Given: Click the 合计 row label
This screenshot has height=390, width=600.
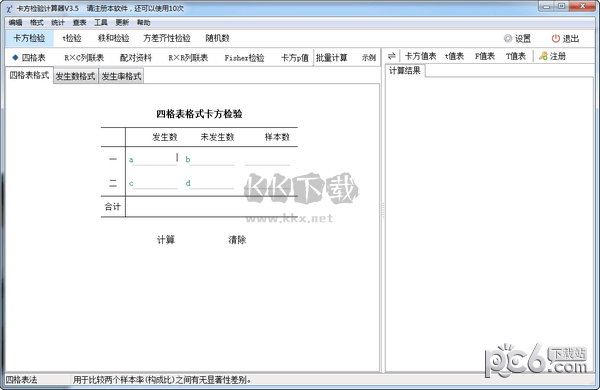Looking at the screenshot, I should (112, 207).
